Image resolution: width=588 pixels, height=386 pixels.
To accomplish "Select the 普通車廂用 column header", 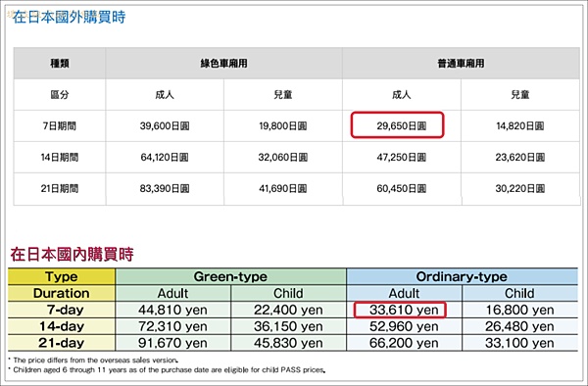I will coord(461,64).
